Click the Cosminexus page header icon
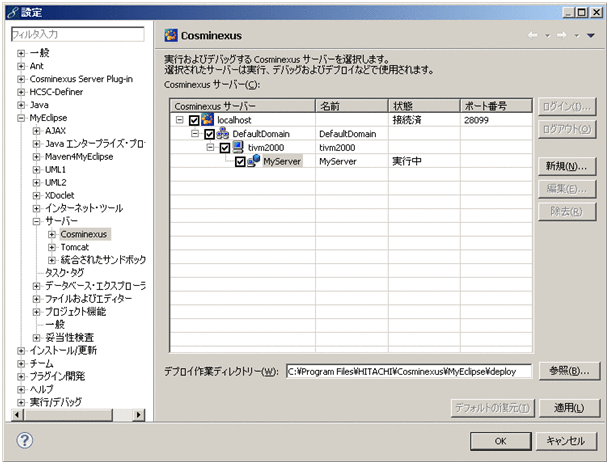 point(171,35)
